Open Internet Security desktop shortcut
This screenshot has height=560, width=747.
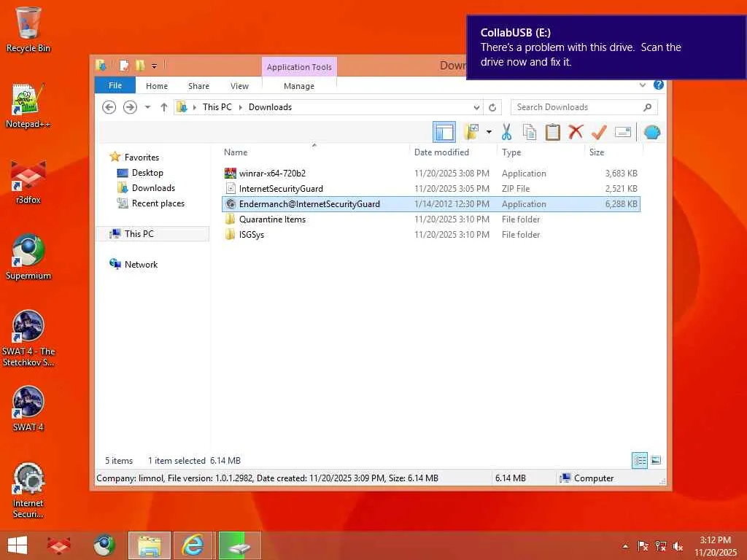(x=28, y=491)
